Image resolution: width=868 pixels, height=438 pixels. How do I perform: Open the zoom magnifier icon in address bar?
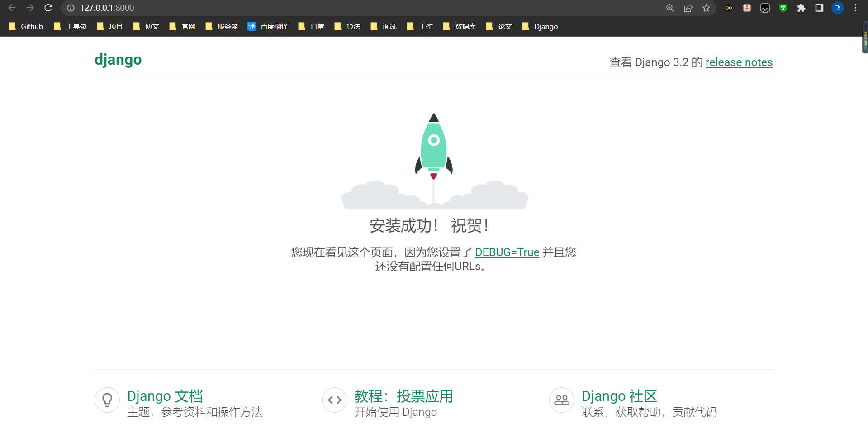[670, 8]
